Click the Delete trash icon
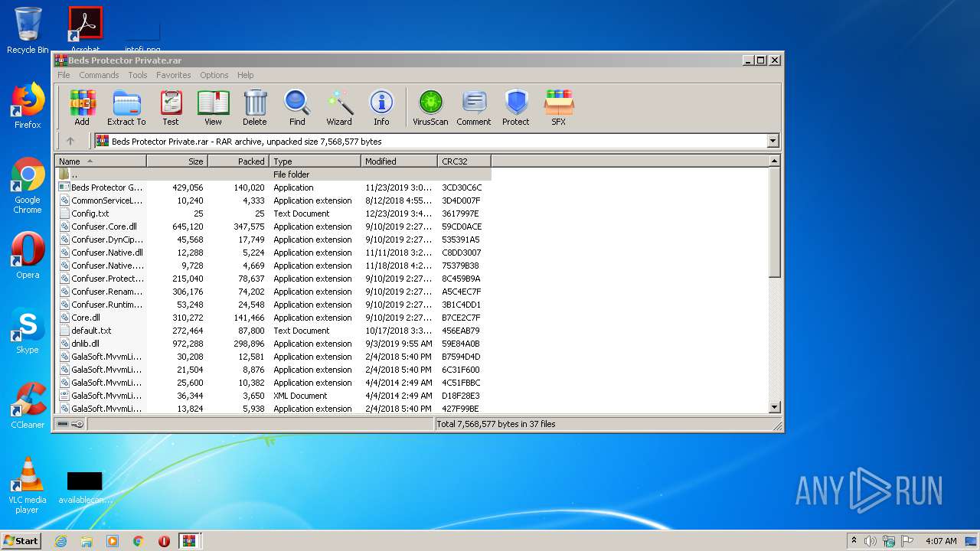980x551 pixels. tap(255, 107)
